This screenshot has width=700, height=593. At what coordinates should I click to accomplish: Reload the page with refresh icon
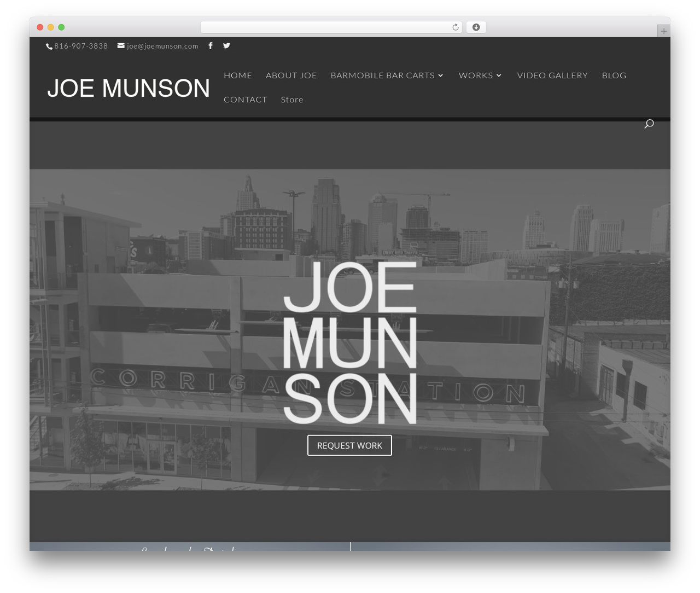[455, 27]
